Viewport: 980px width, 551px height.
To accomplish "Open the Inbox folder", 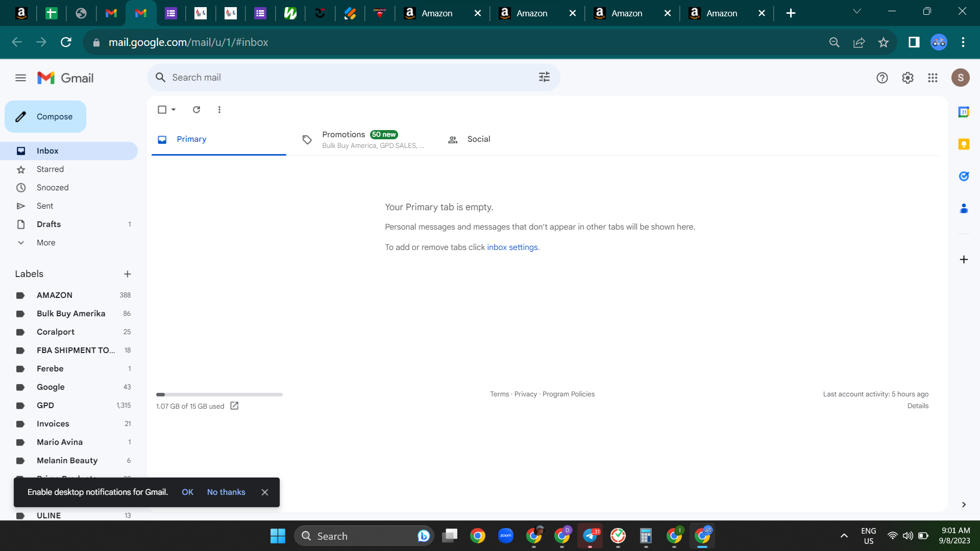I will click(69, 151).
